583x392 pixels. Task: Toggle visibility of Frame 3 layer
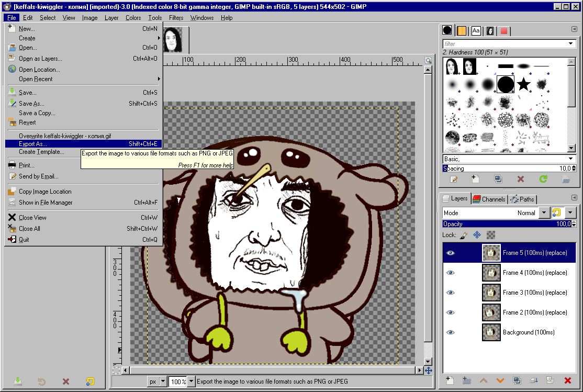[x=450, y=293]
